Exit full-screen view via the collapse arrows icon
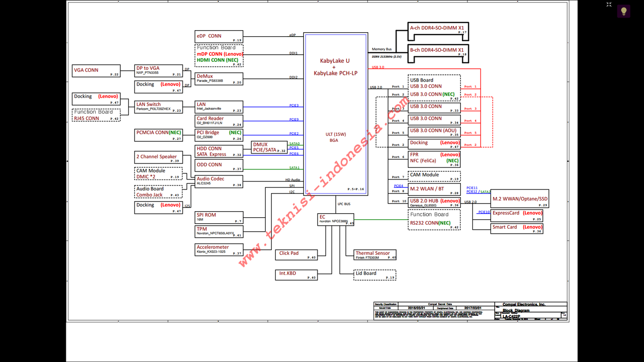Image resolution: width=644 pixels, height=362 pixels. [x=609, y=5]
